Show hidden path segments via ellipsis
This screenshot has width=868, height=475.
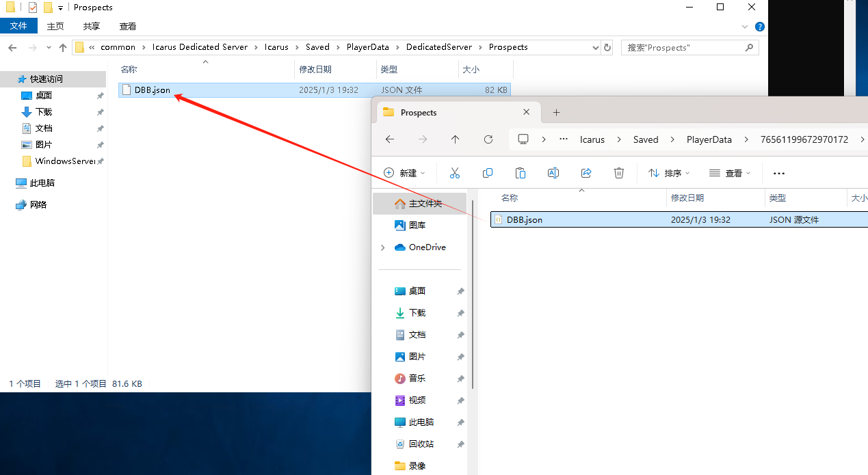tap(564, 139)
